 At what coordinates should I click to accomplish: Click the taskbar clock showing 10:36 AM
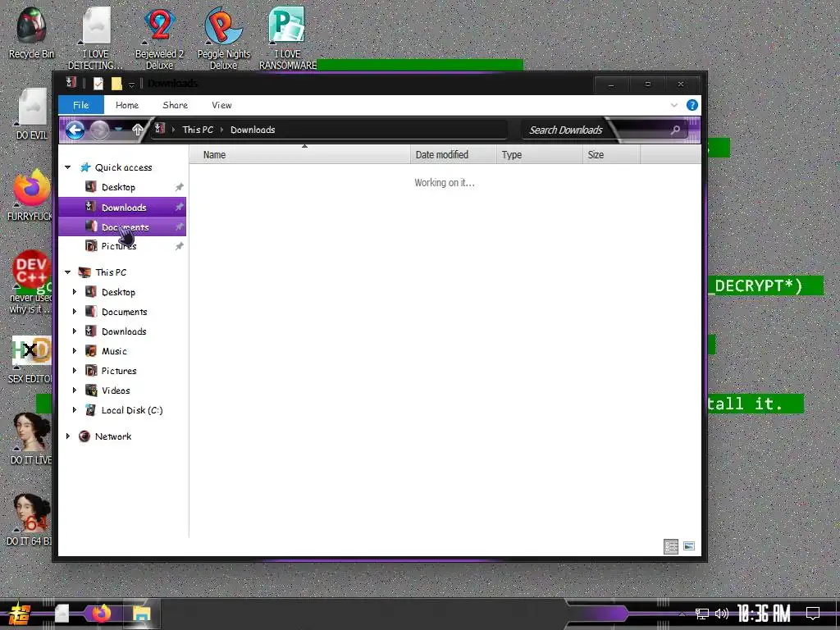coord(764,614)
